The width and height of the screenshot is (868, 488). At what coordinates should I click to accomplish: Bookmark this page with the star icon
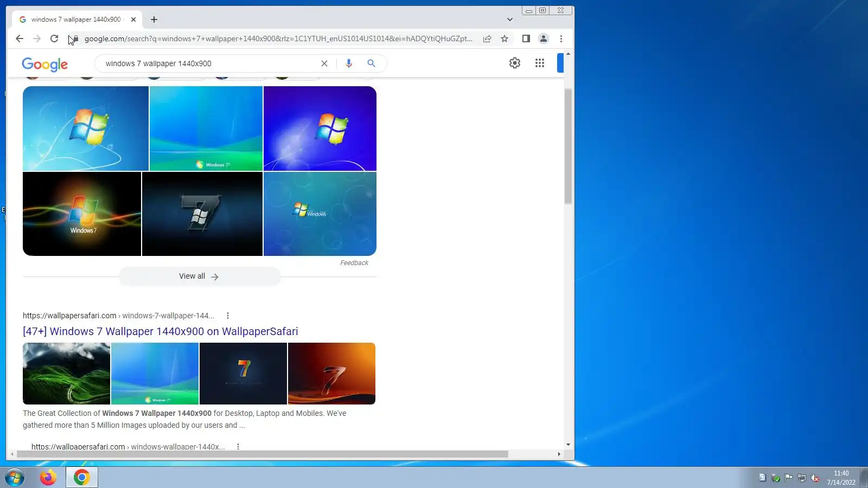point(505,38)
